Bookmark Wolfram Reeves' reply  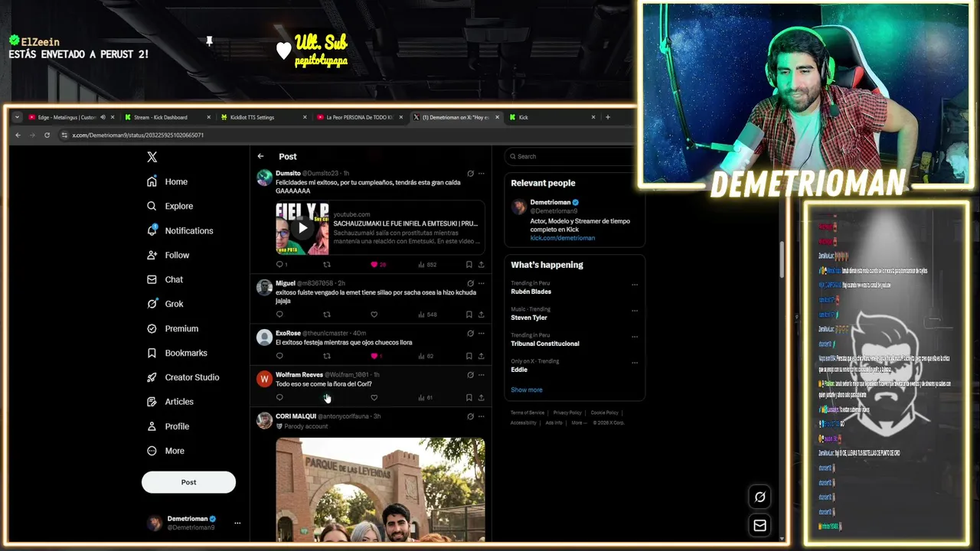(x=469, y=397)
